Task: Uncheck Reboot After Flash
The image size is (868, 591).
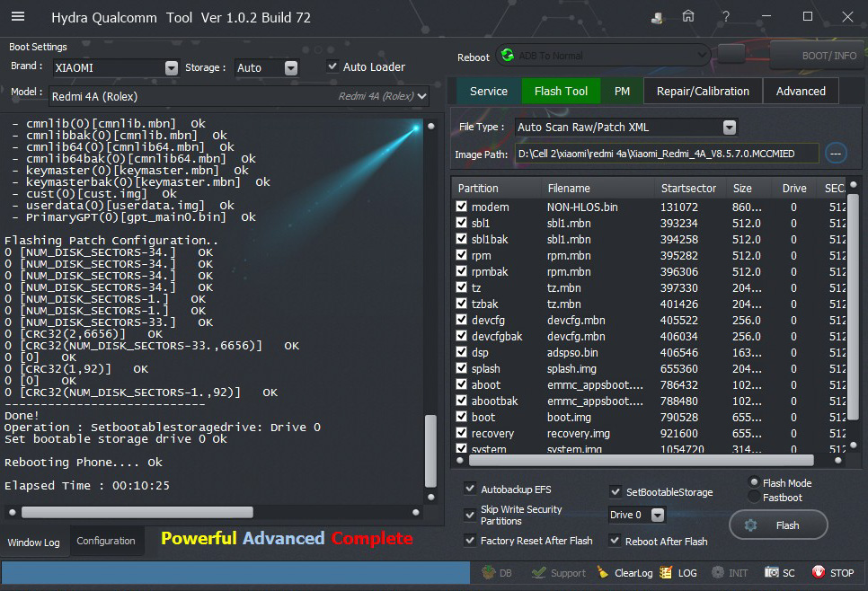Action: (x=615, y=541)
